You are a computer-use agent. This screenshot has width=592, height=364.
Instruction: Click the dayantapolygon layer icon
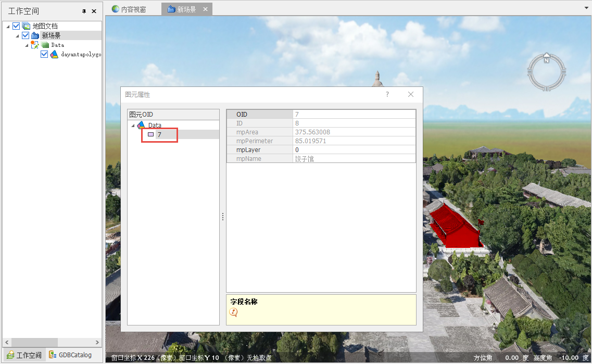pos(54,54)
